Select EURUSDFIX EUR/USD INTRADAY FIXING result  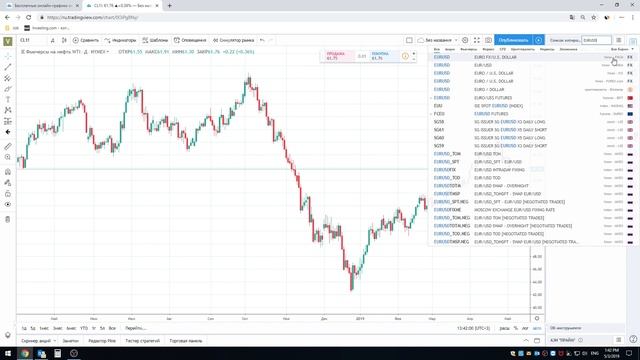click(x=533, y=170)
